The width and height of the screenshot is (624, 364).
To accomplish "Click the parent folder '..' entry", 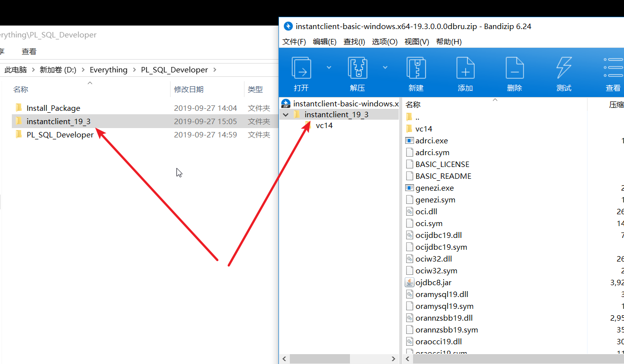I will coord(417,117).
